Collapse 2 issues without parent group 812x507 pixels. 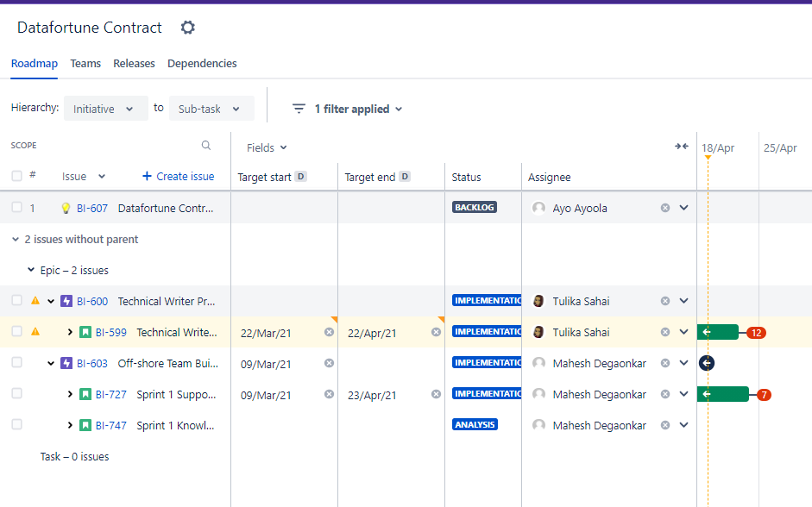[x=16, y=239]
